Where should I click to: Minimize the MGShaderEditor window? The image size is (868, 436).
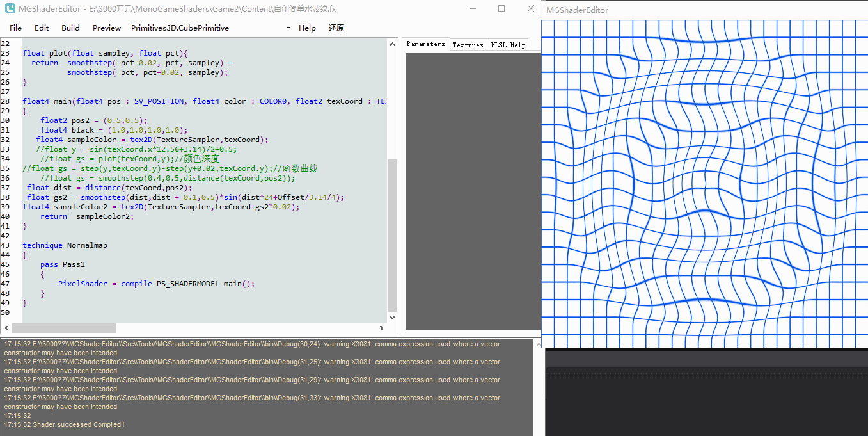coord(473,9)
